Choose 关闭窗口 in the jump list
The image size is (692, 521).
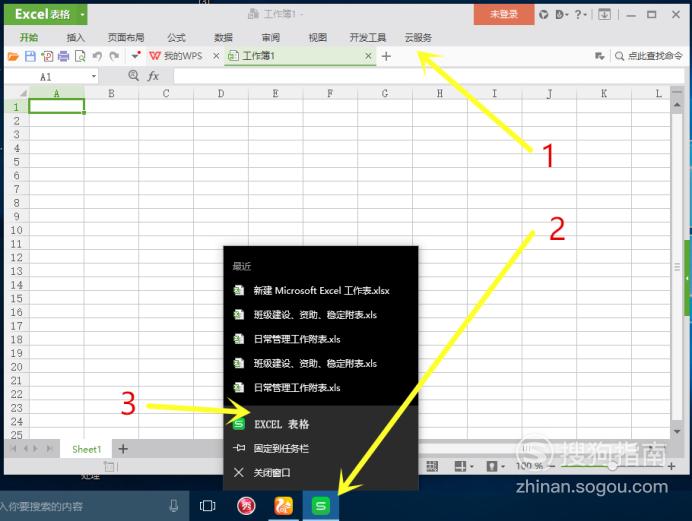click(x=321, y=472)
